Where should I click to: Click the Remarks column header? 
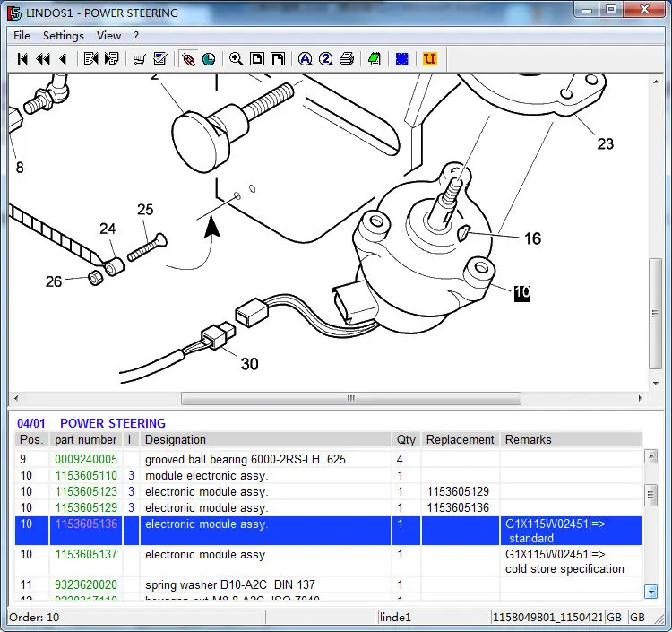tap(572, 440)
